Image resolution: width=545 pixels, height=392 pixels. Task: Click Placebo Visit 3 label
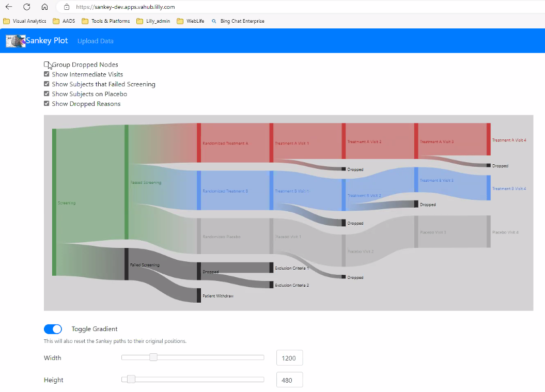coord(433,232)
